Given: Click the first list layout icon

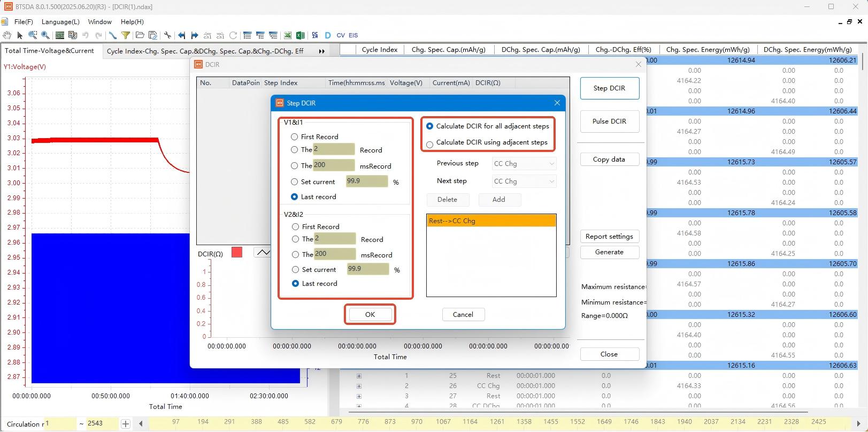Looking at the screenshot, I should click(x=247, y=35).
